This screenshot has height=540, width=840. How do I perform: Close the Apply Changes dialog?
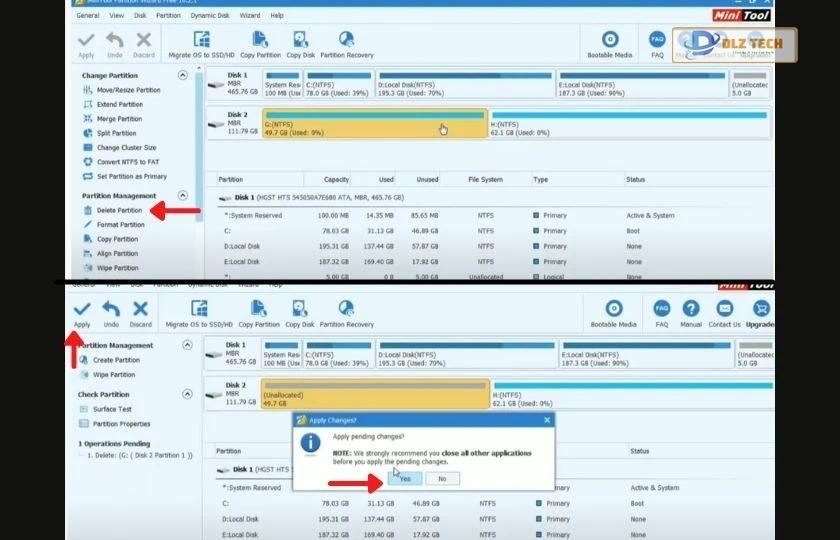[547, 420]
